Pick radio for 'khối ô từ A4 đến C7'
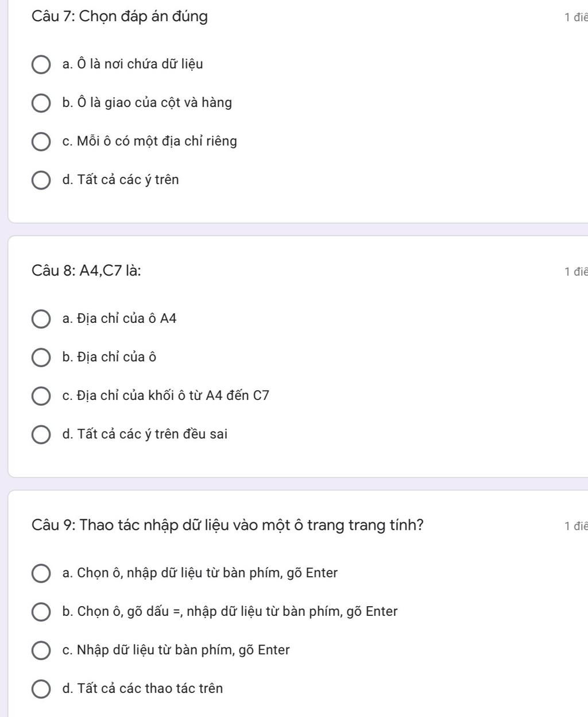The width and height of the screenshot is (588, 717). [40, 396]
